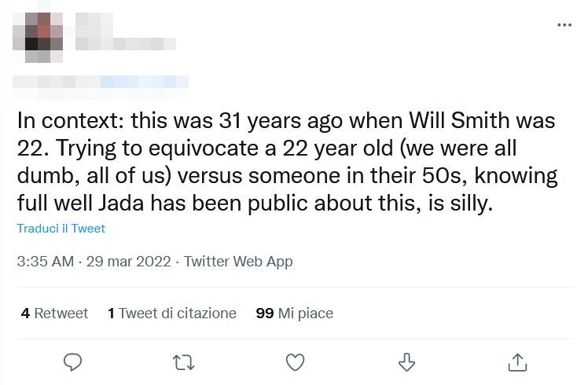Screen dimensions: 588x385
Task: Click the tweet text starting 'In context'
Action: click(x=71, y=122)
